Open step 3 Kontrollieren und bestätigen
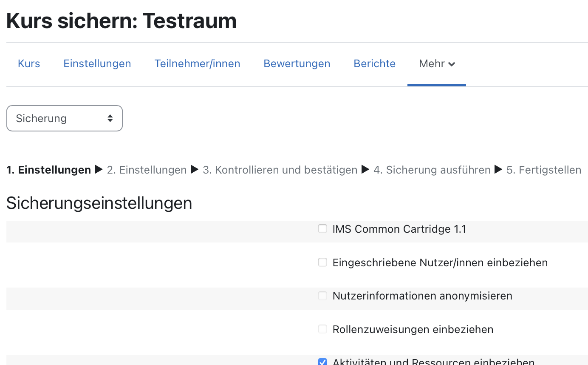Image resolution: width=588 pixels, height=365 pixels. tap(280, 170)
